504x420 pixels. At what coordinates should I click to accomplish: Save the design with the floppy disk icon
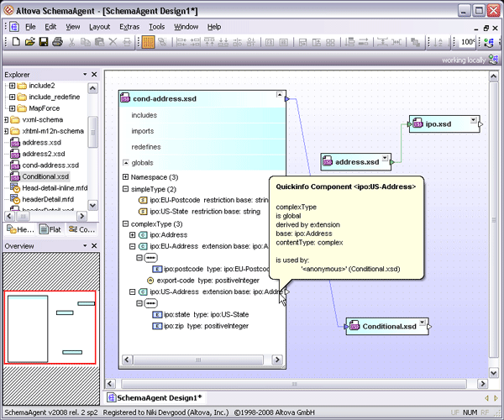tap(44, 42)
